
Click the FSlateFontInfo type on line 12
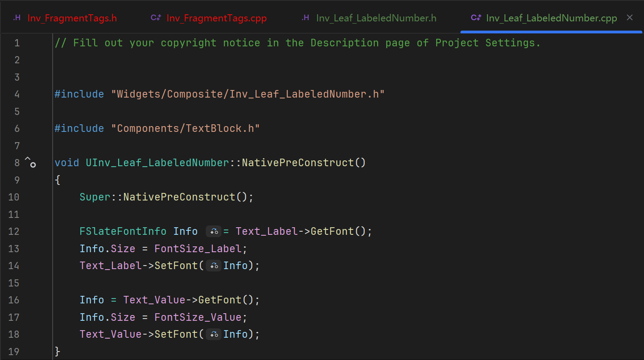tap(123, 231)
